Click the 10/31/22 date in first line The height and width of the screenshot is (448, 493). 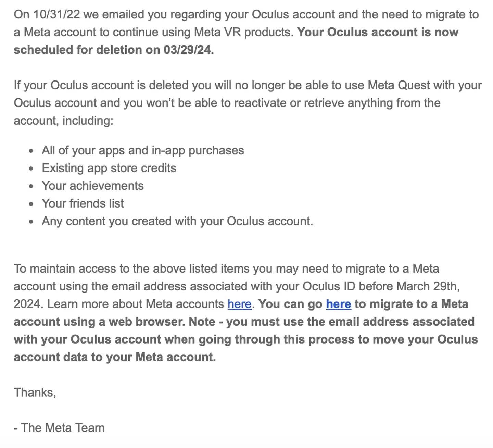coord(56,14)
